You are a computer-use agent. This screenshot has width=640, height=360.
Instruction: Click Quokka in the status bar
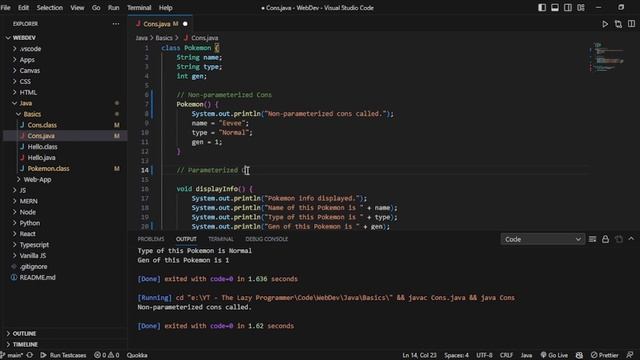pyautogui.click(x=137, y=355)
